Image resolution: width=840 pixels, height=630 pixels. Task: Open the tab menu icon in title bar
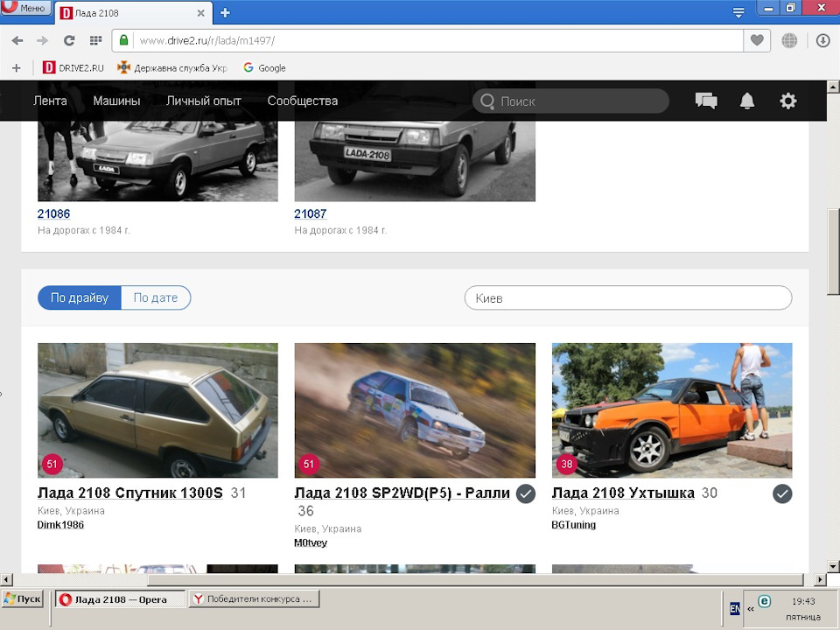click(738, 13)
